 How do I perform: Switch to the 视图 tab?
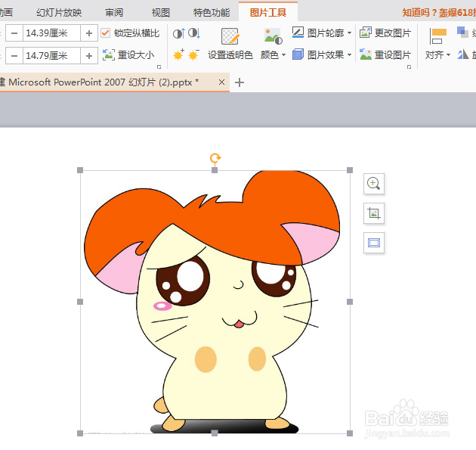point(161,13)
